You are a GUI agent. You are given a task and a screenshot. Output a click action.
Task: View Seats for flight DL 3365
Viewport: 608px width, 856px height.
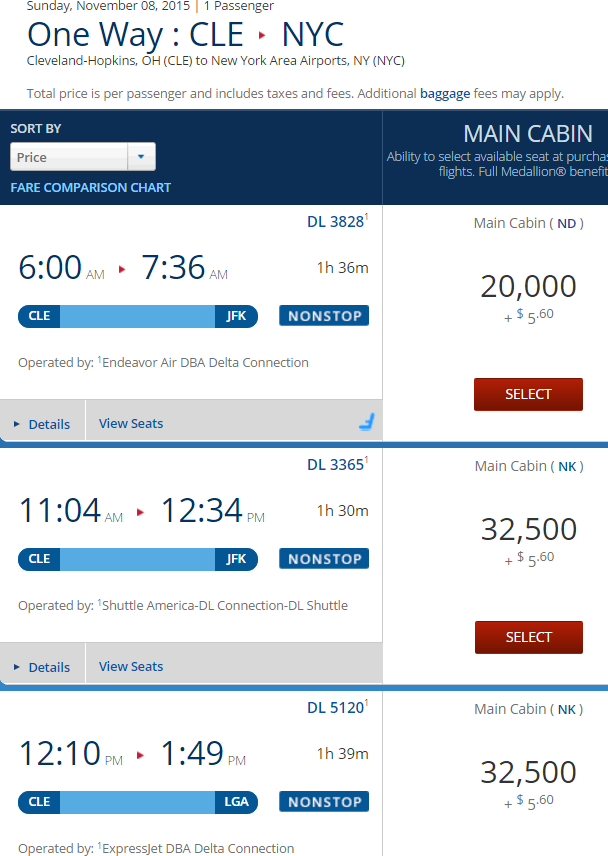coord(131,667)
